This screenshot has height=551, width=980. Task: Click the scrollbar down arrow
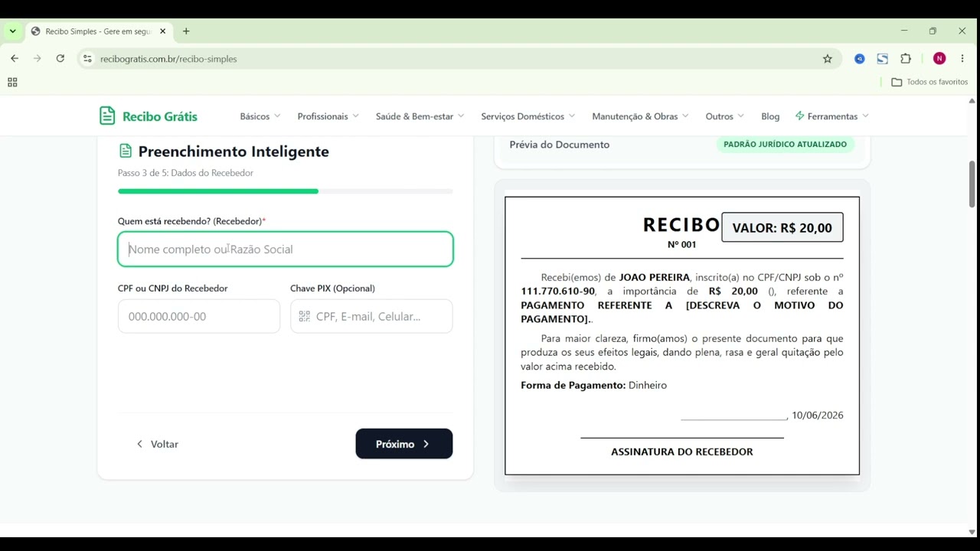coord(972,531)
